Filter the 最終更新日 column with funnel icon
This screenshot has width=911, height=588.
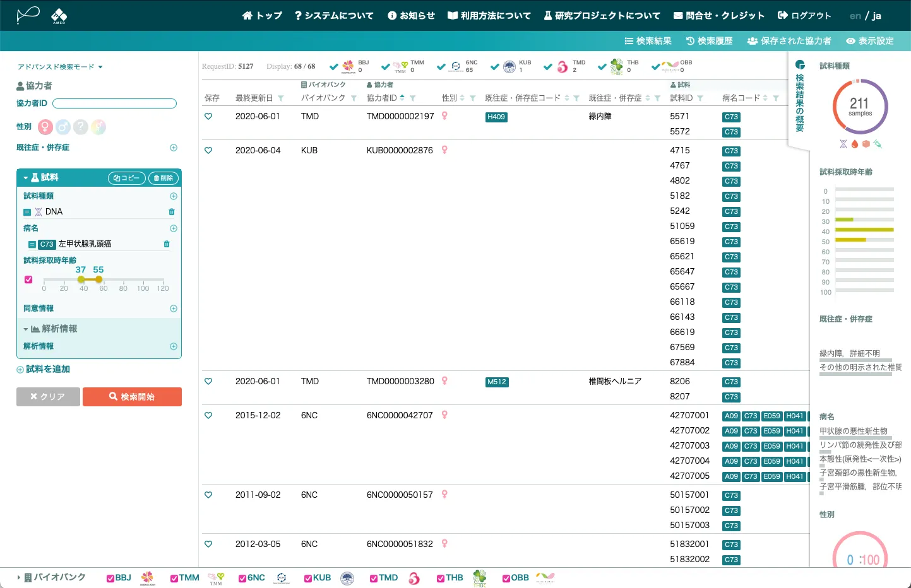(281, 98)
